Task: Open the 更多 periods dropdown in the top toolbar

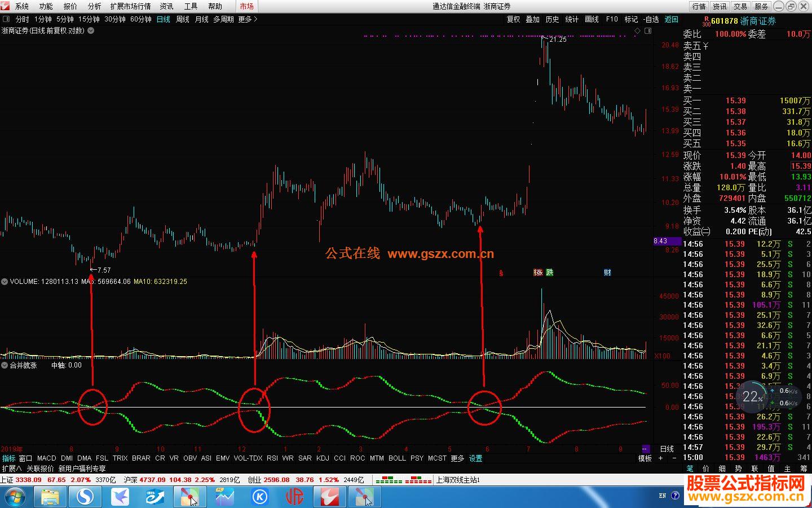Action: pyautogui.click(x=248, y=19)
